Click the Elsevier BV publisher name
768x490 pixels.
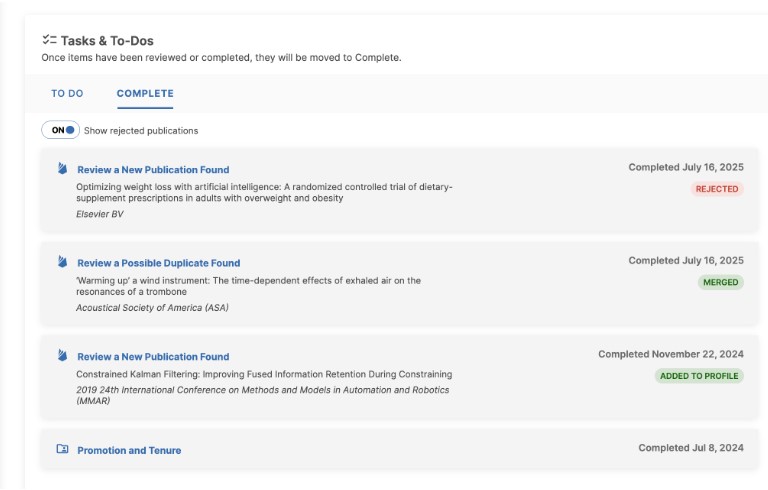[x=100, y=214]
